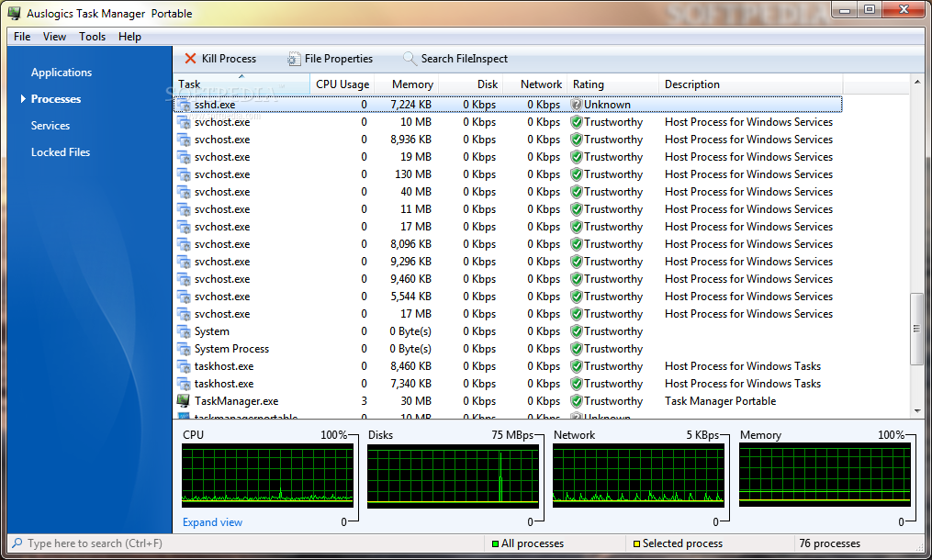
Task: Select the sshd.exe process row
Action: (x=508, y=105)
